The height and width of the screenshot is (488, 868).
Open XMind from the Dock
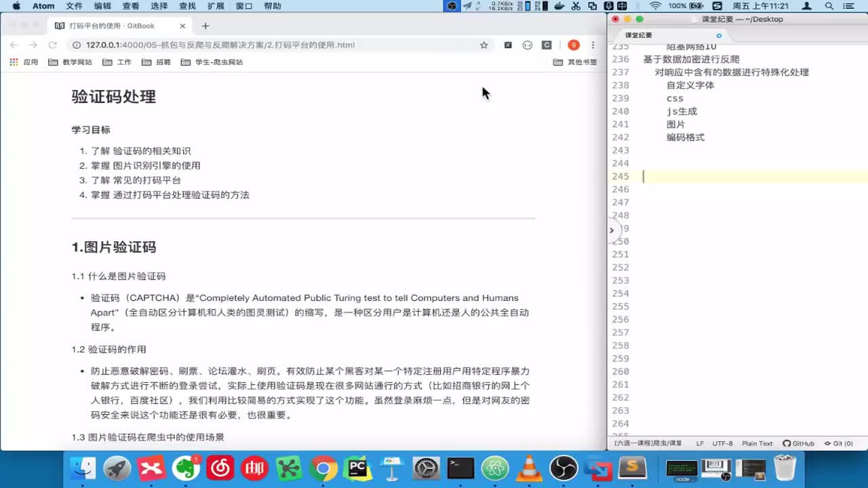tap(151, 468)
